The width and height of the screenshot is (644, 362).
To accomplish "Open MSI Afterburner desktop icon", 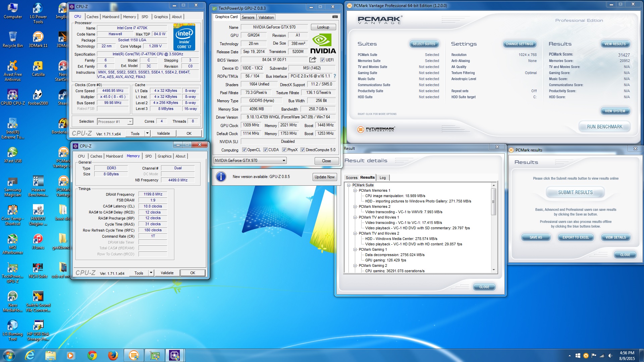I will (x=13, y=244).
